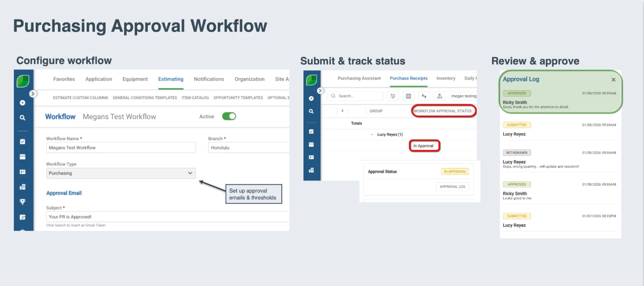644x286 pixels.
Task: Open Opportunity Templates submenu
Action: point(238,98)
